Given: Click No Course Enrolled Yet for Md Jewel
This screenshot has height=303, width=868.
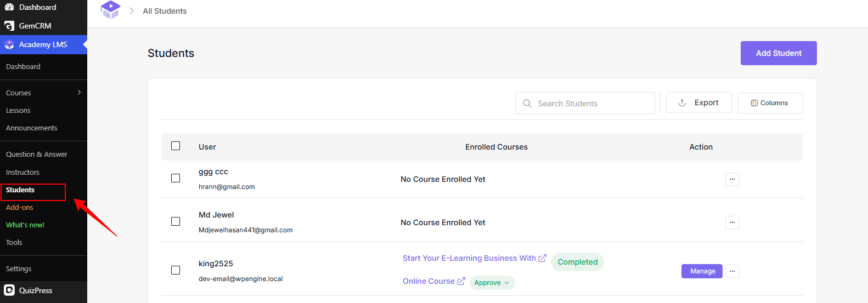Looking at the screenshot, I should coord(443,222).
